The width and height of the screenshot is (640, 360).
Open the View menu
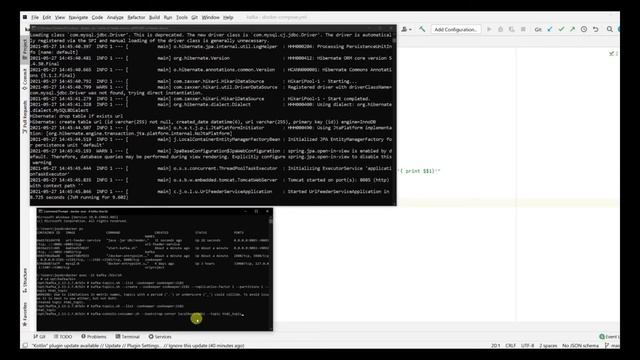click(x=60, y=18)
